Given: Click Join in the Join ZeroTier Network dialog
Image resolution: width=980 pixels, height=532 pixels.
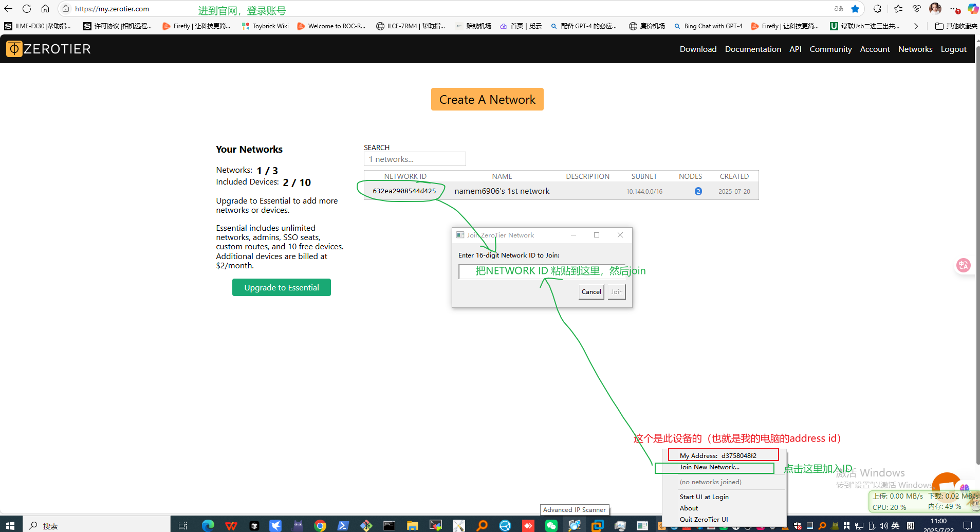Looking at the screenshot, I should pyautogui.click(x=617, y=291).
